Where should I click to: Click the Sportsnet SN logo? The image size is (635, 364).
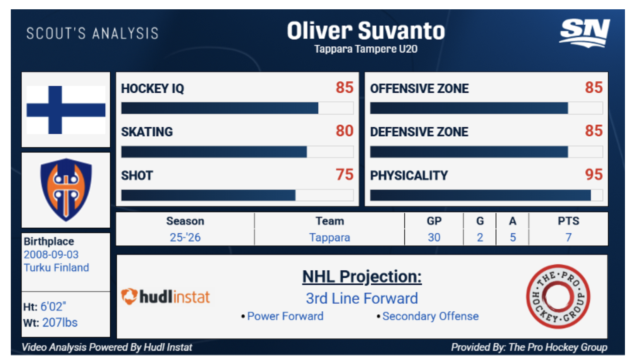pos(584,33)
